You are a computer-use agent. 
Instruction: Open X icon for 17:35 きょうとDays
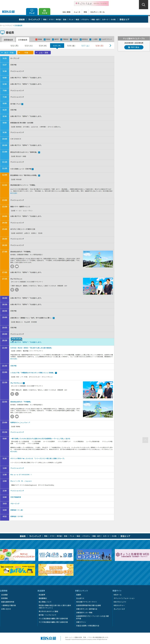[17, 290]
